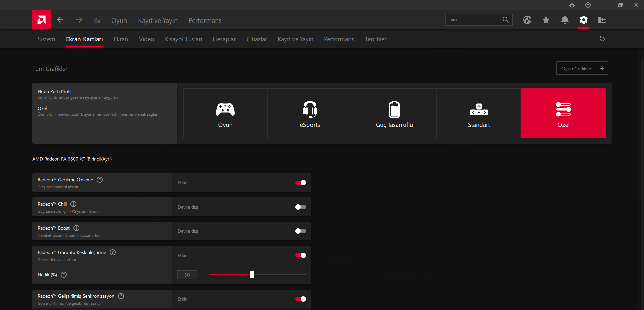Viewport: 644px width, 310px height.
Task: Select the Güç Tasarruflu profile
Action: [x=394, y=113]
